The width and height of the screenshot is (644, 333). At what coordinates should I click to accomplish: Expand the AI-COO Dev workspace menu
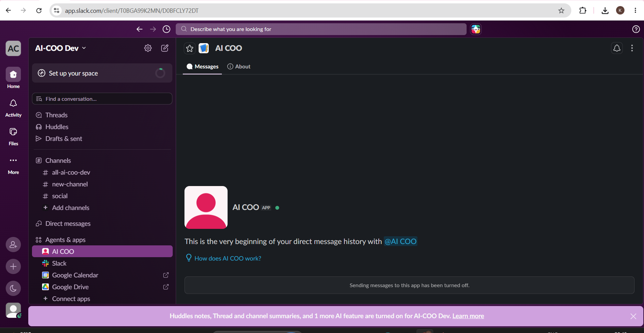point(61,48)
